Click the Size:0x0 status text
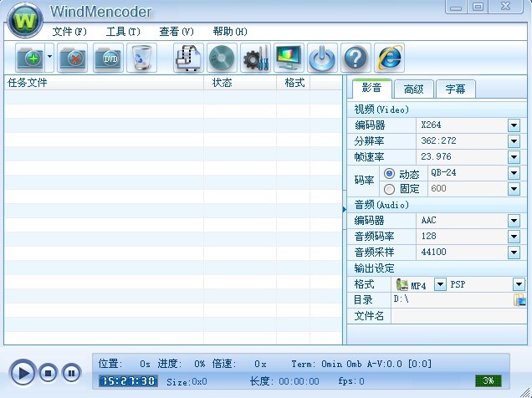 (x=187, y=382)
